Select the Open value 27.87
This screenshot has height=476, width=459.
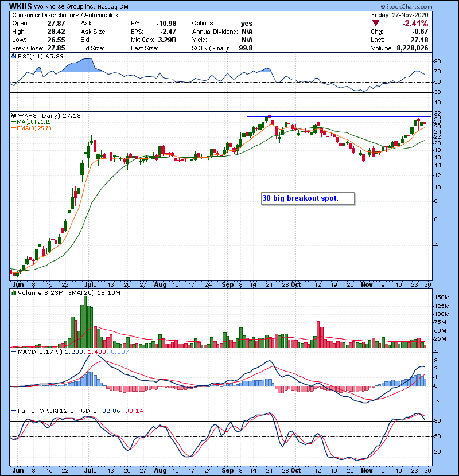[56, 24]
